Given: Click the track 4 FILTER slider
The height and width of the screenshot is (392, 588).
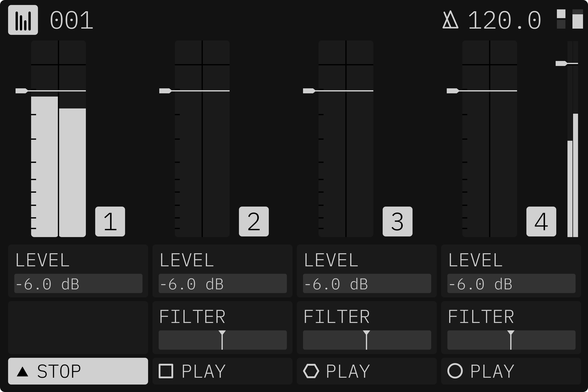Looking at the screenshot, I should point(511,340).
